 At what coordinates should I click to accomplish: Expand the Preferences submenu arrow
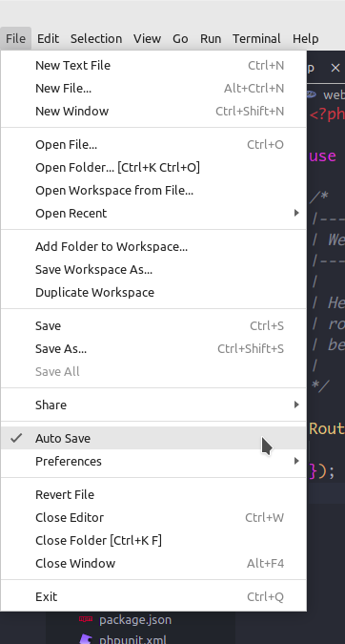coord(296,461)
